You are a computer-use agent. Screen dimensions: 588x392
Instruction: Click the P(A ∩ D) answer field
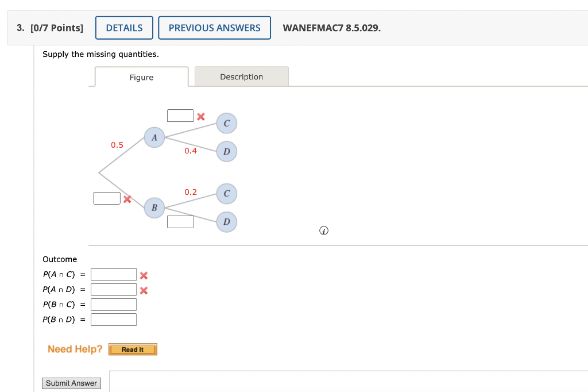click(113, 289)
